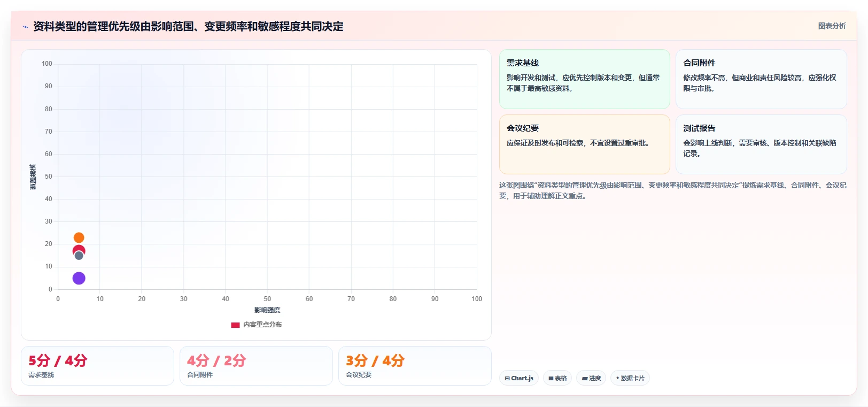
Task: Click the Chart.js tag chip
Action: click(519, 378)
